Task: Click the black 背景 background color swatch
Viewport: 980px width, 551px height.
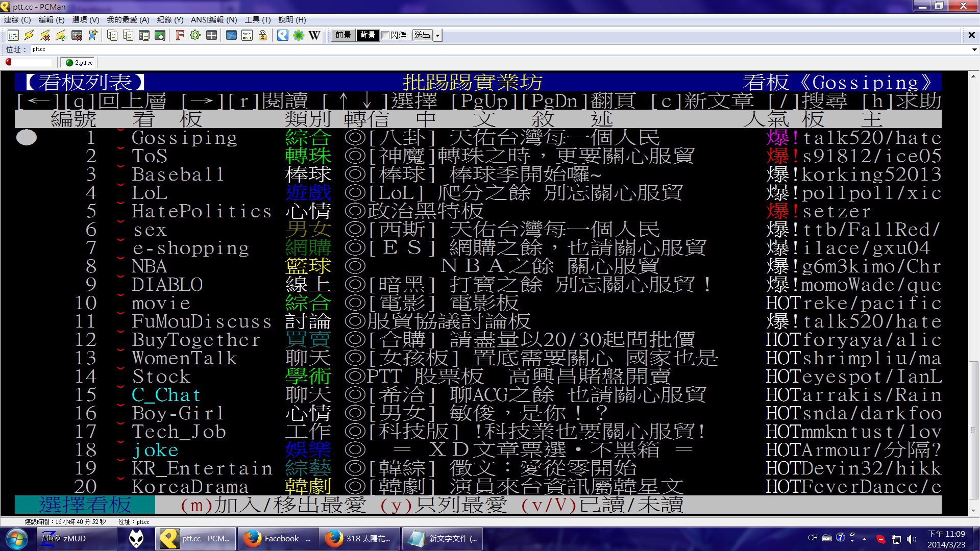Action: (367, 35)
